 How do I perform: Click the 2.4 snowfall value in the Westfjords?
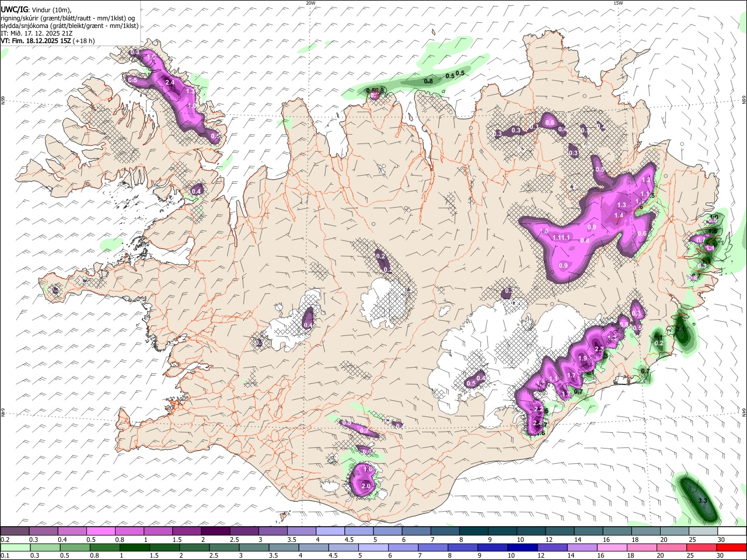170,83
